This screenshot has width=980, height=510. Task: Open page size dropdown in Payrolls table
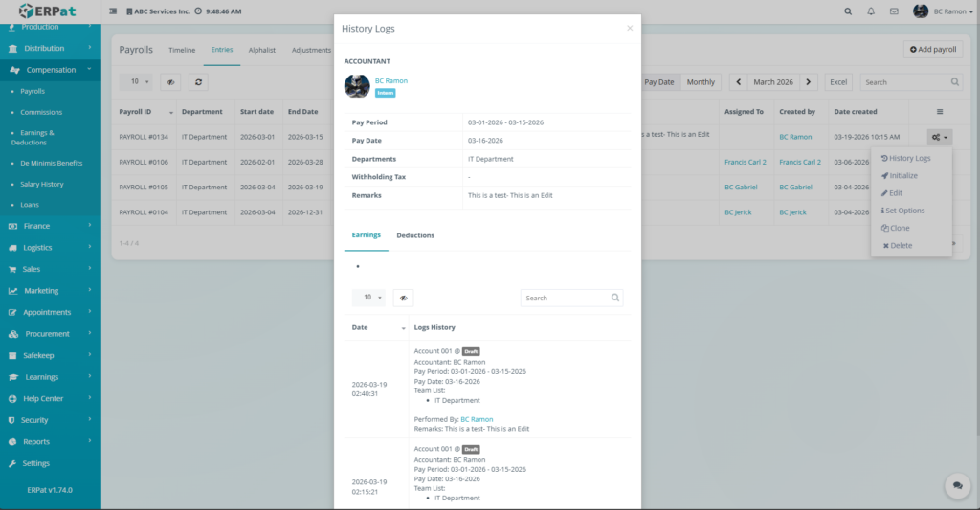click(x=136, y=82)
